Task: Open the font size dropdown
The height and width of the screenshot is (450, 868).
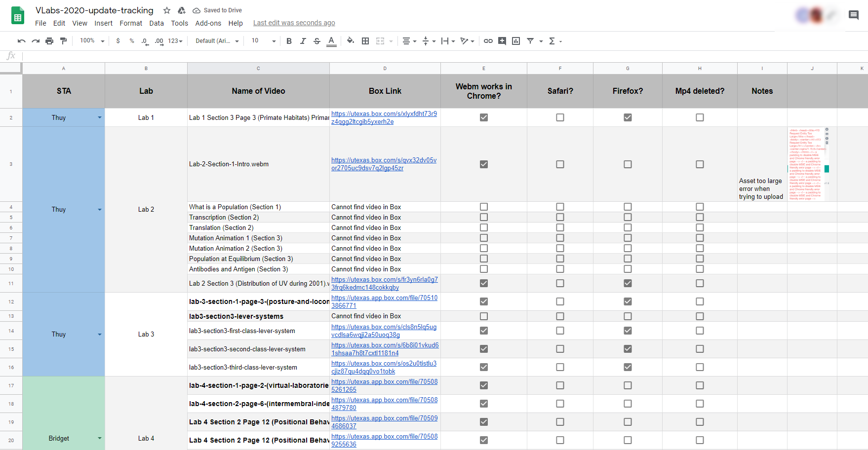Action: pos(264,41)
